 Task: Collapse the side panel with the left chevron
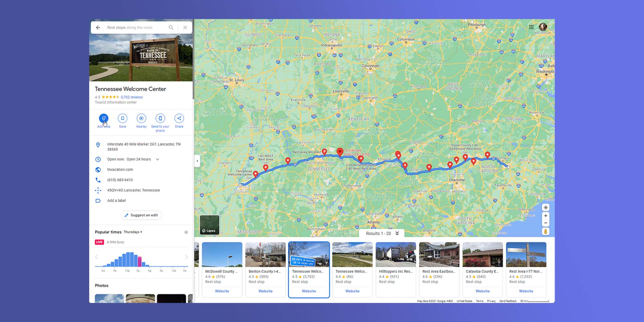[197, 161]
